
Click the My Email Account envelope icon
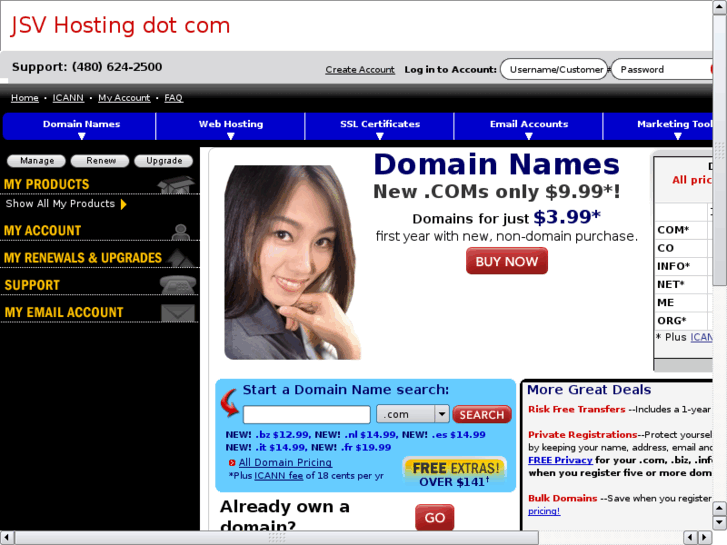(178, 313)
